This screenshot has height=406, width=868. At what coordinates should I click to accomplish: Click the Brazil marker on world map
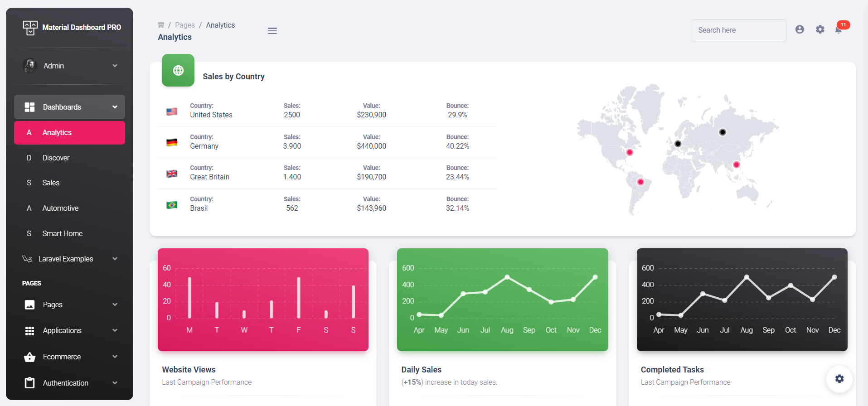[x=640, y=182]
